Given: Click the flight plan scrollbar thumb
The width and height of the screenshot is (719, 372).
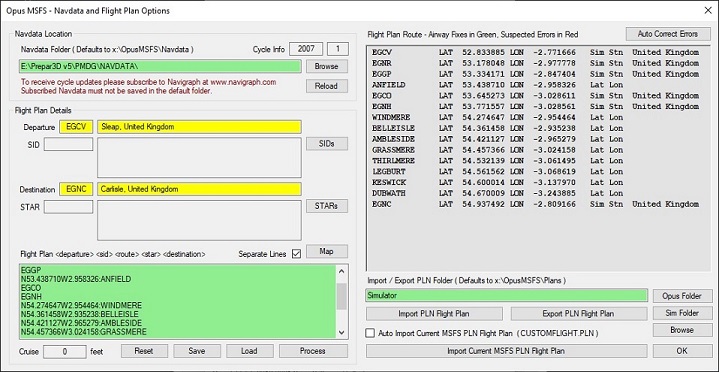Looking at the screenshot, I should 342,296.
